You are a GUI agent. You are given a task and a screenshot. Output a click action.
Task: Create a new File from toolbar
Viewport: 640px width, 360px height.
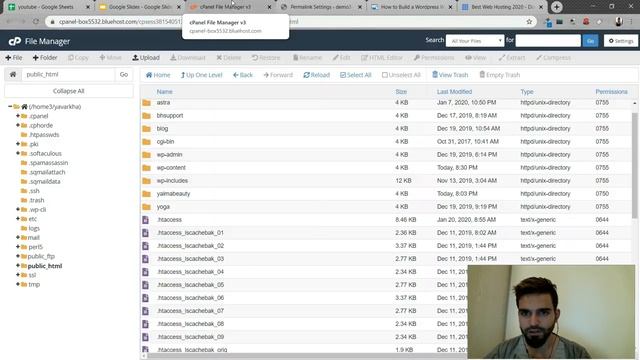14,58
